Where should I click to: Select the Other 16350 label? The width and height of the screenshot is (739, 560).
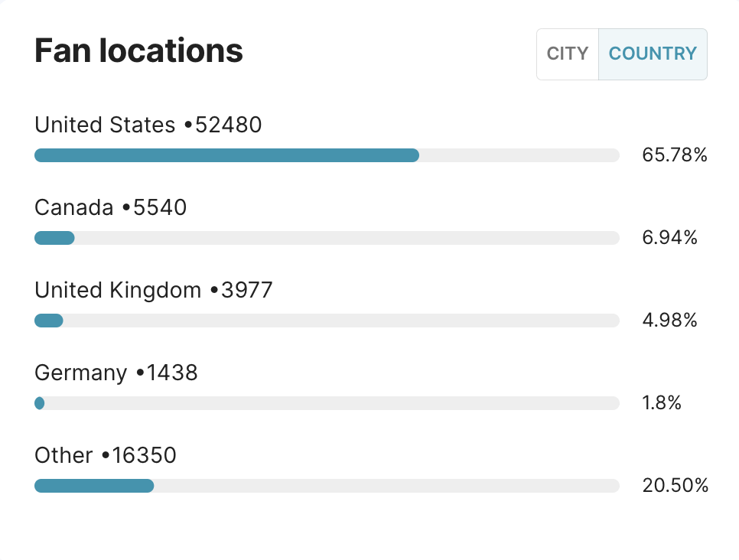[106, 455]
